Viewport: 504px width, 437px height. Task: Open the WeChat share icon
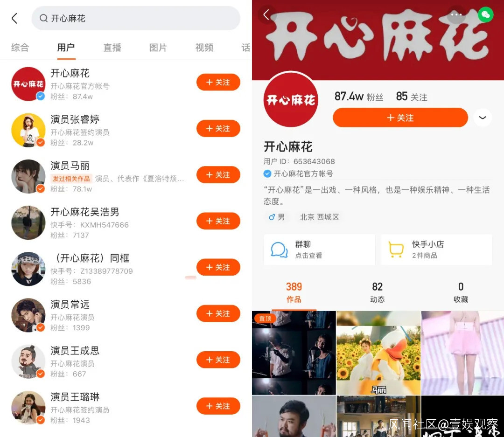(x=485, y=14)
